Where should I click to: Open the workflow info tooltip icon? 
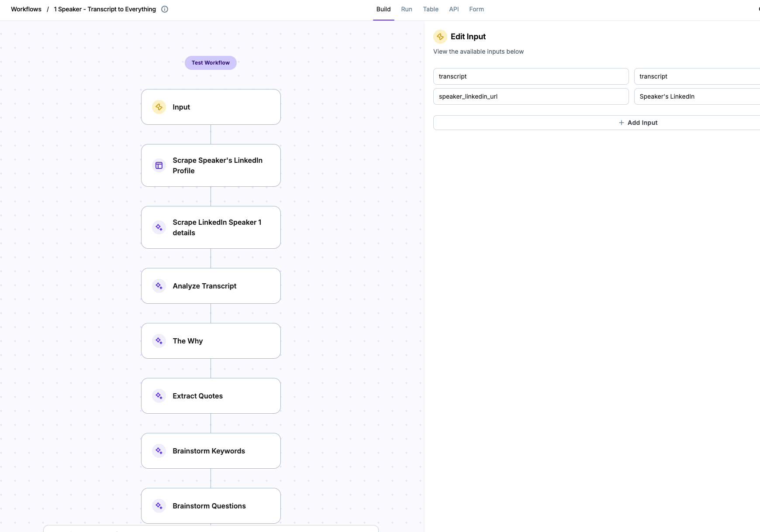coord(164,9)
